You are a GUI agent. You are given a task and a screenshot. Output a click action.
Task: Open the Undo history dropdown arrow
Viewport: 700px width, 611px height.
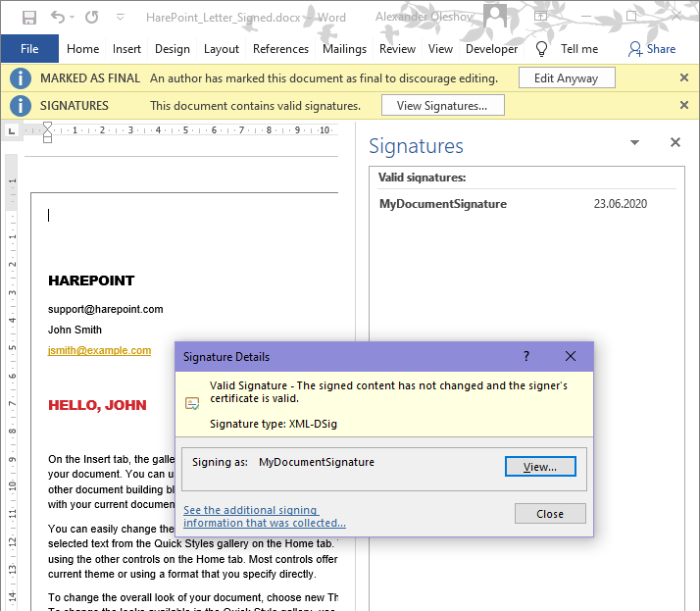73,17
